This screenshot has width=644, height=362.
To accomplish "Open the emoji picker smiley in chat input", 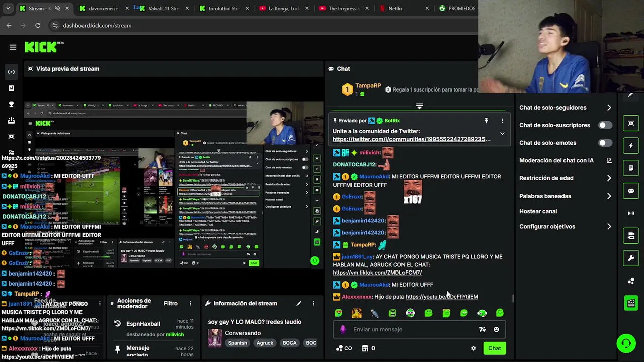I will [x=496, y=329].
